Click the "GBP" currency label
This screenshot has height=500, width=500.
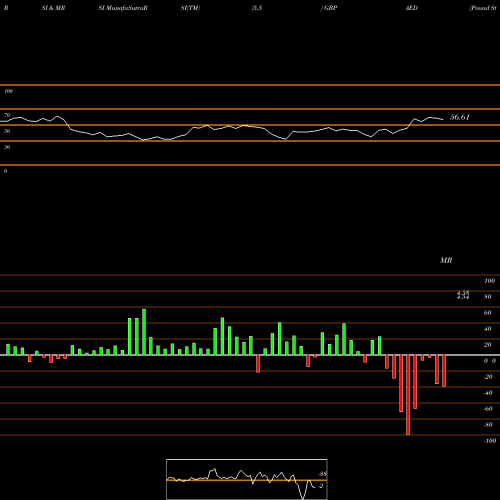[330, 8]
